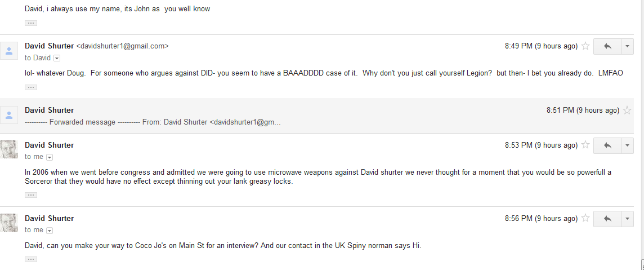Star the collapsed 8:51 PM message
644x270 pixels.
pos(627,110)
